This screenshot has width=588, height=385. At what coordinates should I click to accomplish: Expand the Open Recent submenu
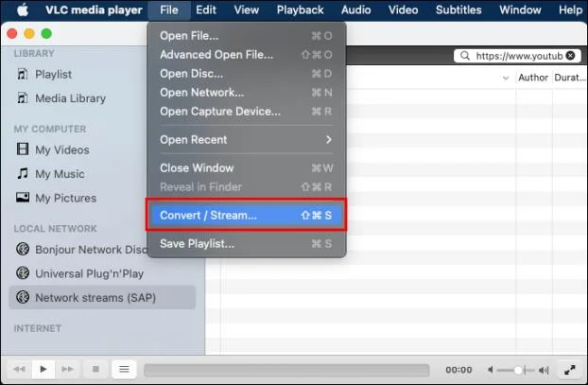247,140
